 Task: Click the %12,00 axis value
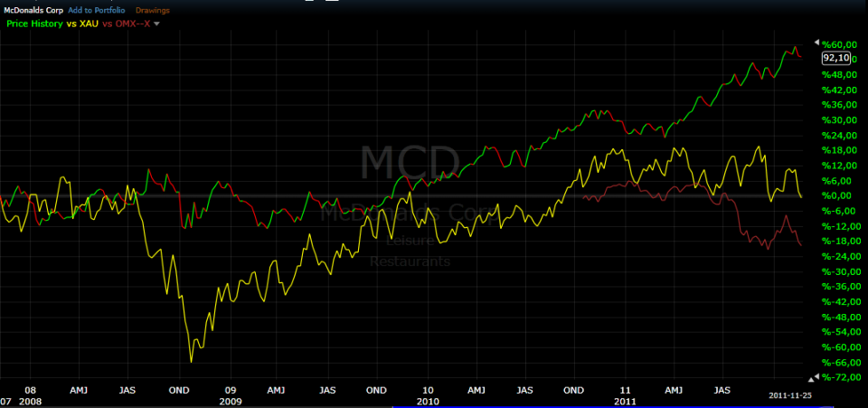(841, 166)
